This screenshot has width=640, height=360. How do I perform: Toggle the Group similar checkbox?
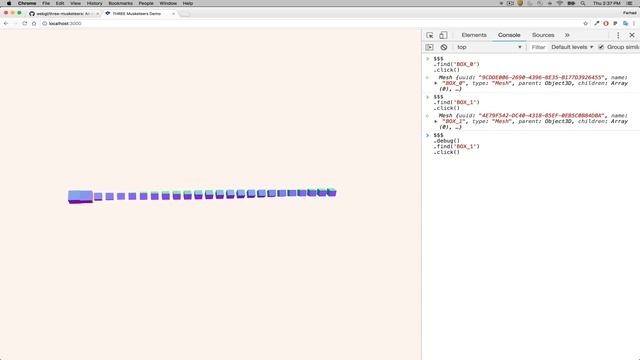pyautogui.click(x=601, y=47)
